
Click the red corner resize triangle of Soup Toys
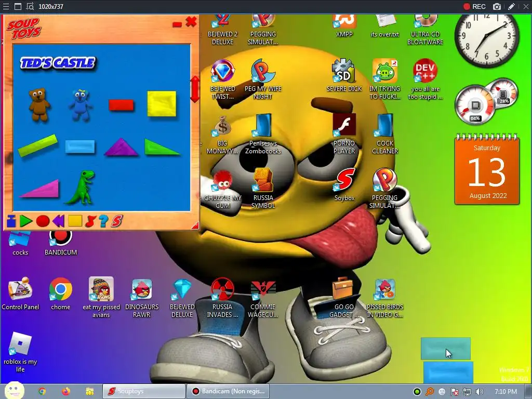pos(195,225)
